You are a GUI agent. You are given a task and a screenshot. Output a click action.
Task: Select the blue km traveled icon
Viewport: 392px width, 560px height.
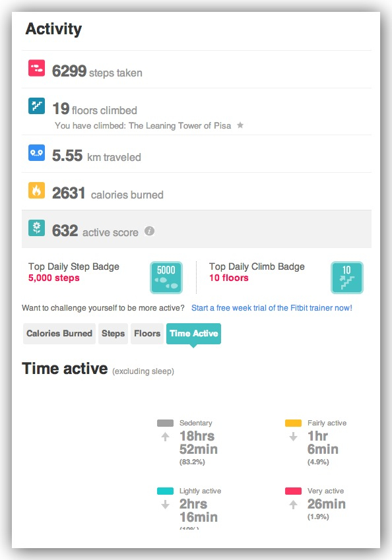click(36, 152)
